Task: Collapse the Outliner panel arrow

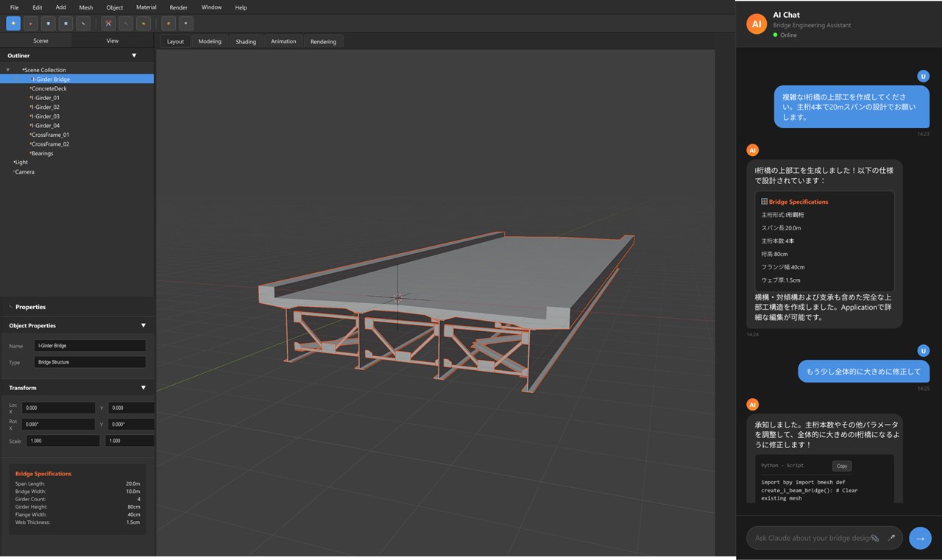Action: point(134,55)
